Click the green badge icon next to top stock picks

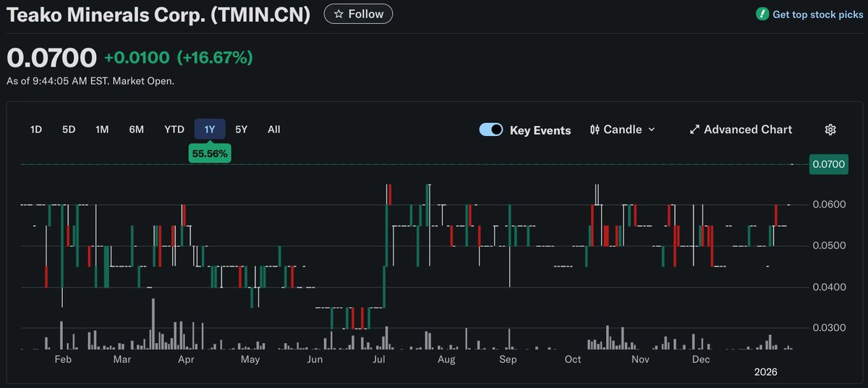762,14
